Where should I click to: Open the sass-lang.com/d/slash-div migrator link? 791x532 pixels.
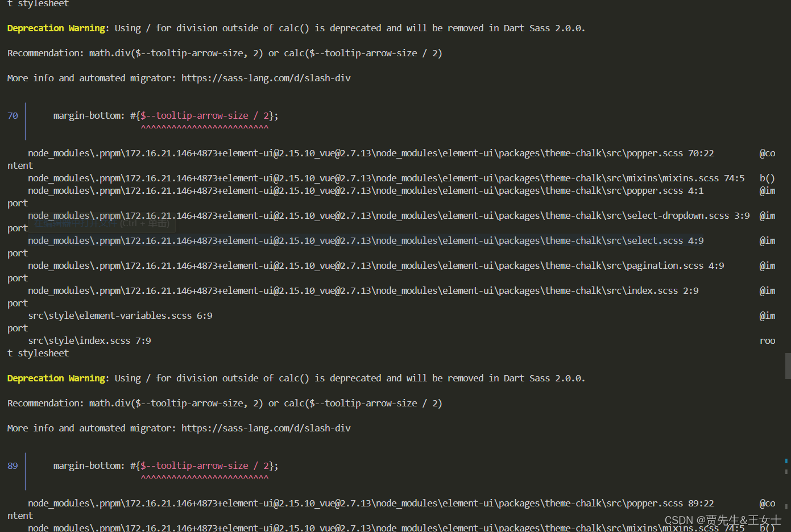click(266, 78)
